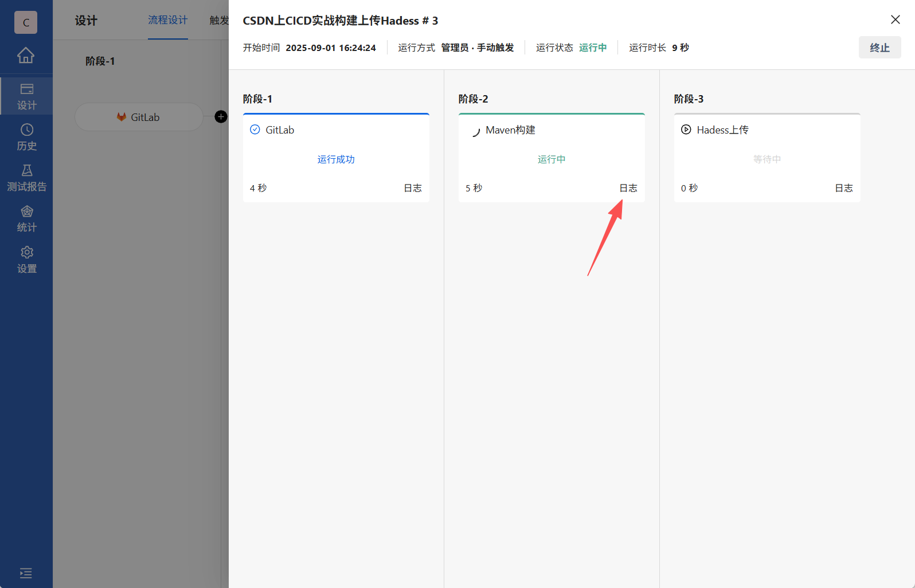
Task: Open the 设置 settings section
Action: 26,260
